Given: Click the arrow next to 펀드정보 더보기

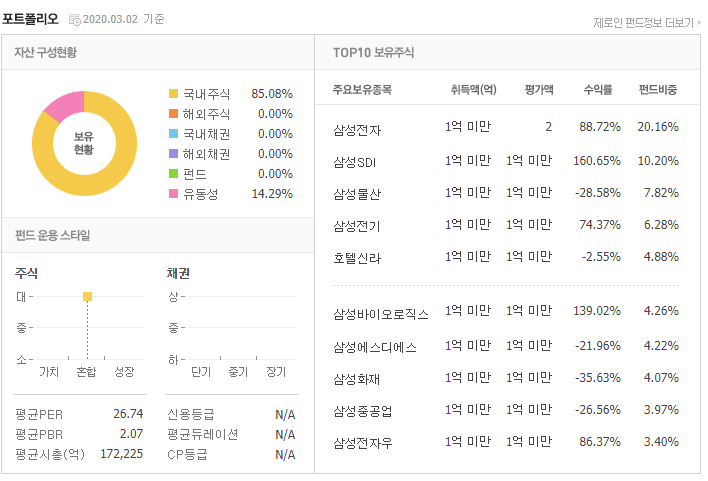Looking at the screenshot, I should (x=699, y=22).
